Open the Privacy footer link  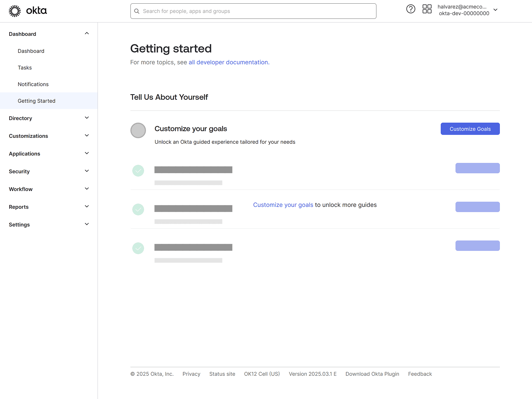click(191, 374)
